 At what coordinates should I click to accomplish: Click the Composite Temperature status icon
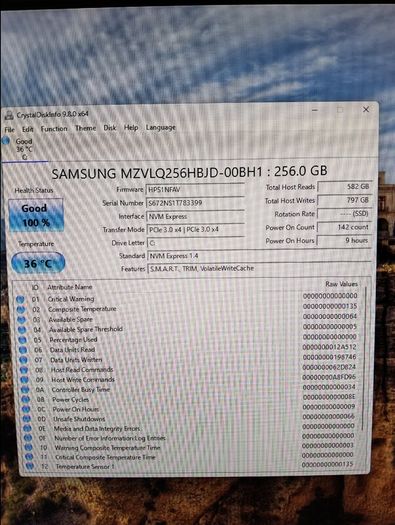click(x=21, y=310)
